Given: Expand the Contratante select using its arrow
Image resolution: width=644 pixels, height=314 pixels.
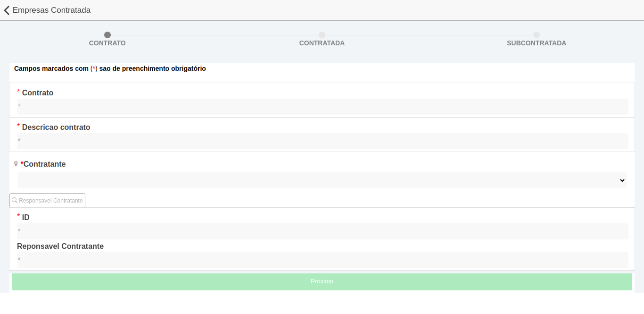Looking at the screenshot, I should tap(622, 180).
